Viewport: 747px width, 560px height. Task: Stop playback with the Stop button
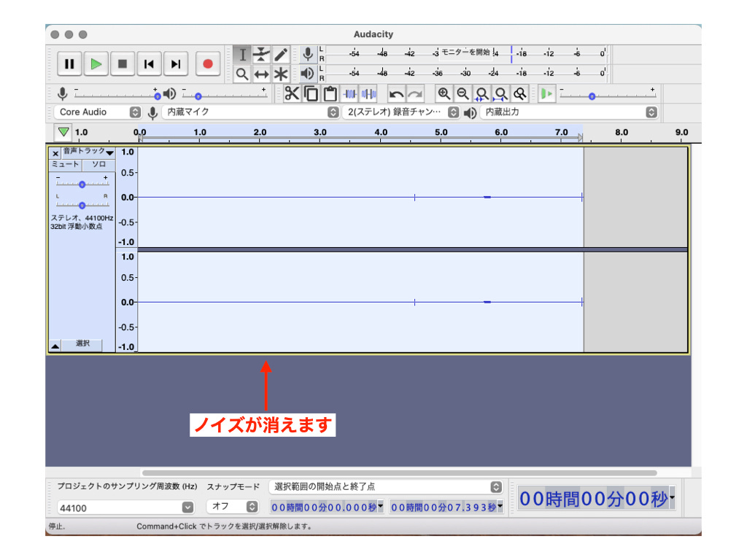point(123,64)
